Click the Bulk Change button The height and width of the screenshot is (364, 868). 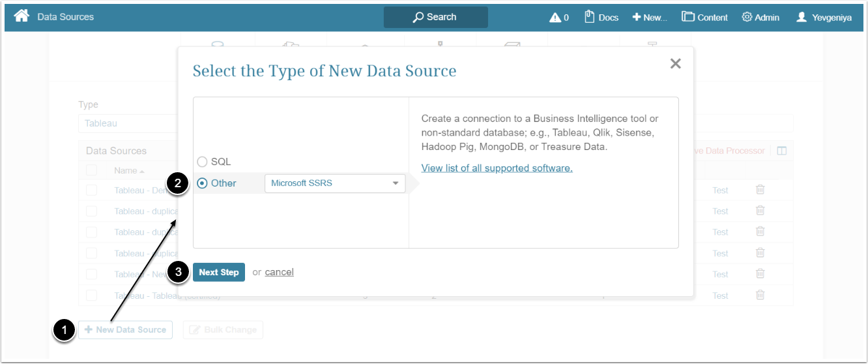[x=223, y=330]
